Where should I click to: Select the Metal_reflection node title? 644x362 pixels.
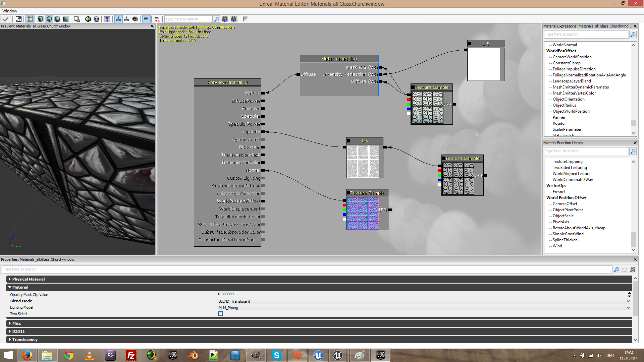click(339, 59)
